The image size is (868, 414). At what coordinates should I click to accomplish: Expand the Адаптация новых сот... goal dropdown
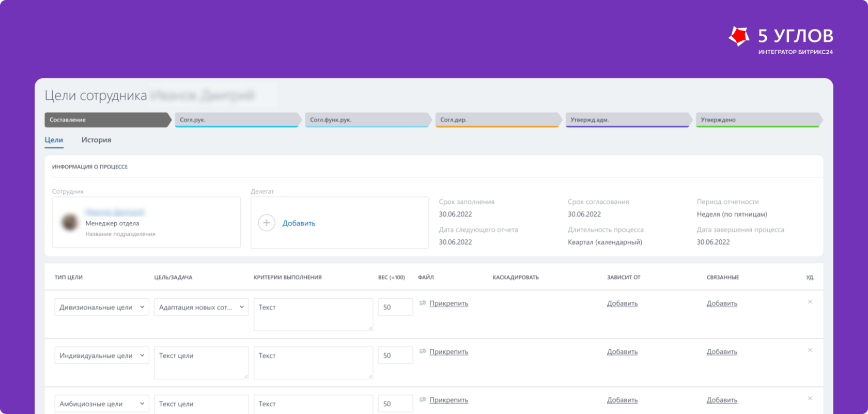[201, 307]
